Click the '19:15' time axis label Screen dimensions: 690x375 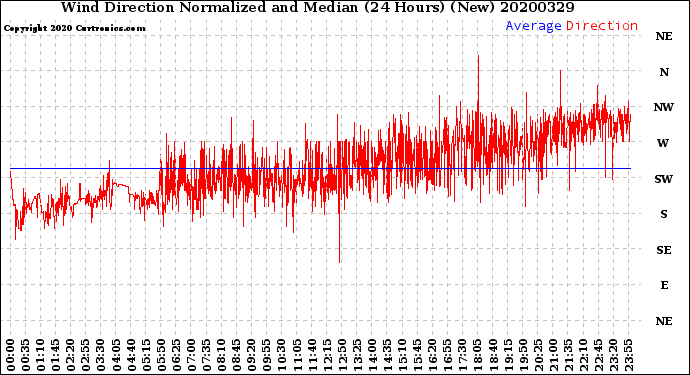pos(507,355)
